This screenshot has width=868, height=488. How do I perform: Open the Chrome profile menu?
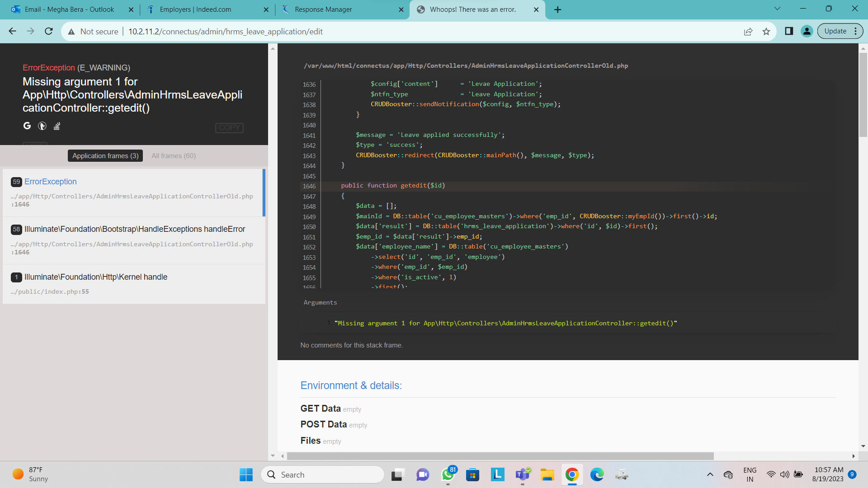pos(807,31)
